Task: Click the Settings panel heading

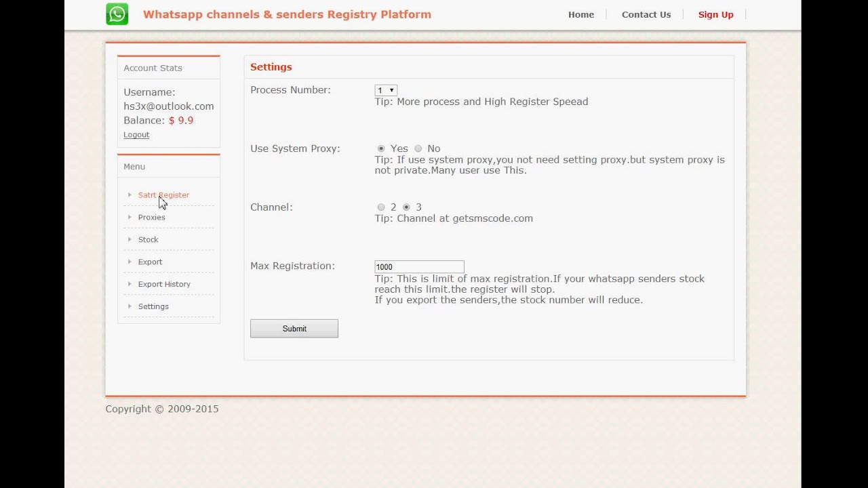Action: pos(271,67)
